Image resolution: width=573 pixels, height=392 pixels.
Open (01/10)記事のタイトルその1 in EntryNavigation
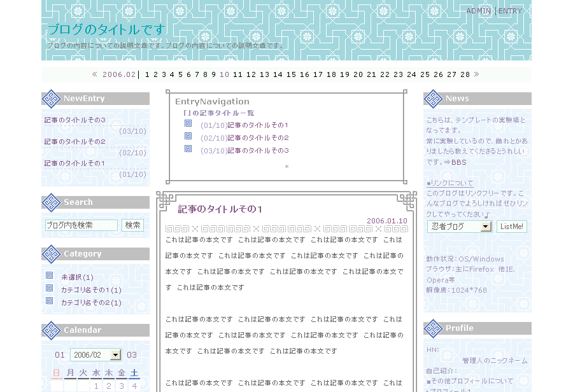[244, 125]
